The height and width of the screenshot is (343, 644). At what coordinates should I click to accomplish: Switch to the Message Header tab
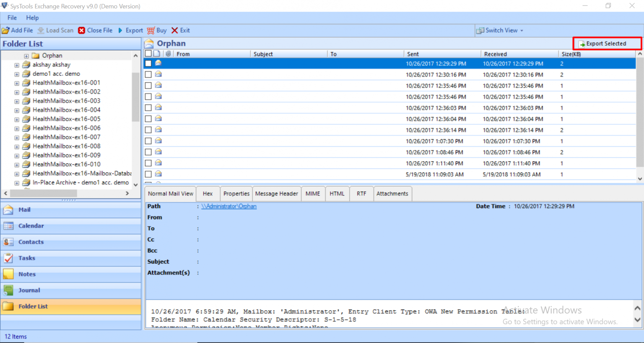click(x=276, y=194)
